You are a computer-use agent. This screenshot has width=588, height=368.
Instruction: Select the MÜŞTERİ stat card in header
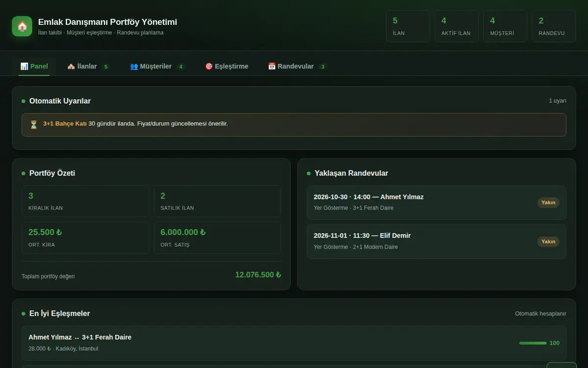[x=505, y=26]
